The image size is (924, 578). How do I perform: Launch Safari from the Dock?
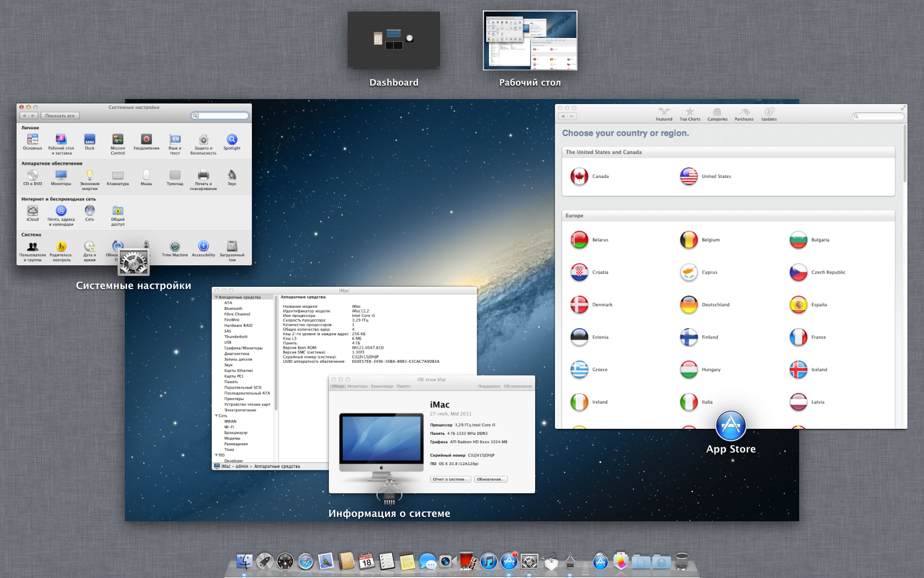305,561
